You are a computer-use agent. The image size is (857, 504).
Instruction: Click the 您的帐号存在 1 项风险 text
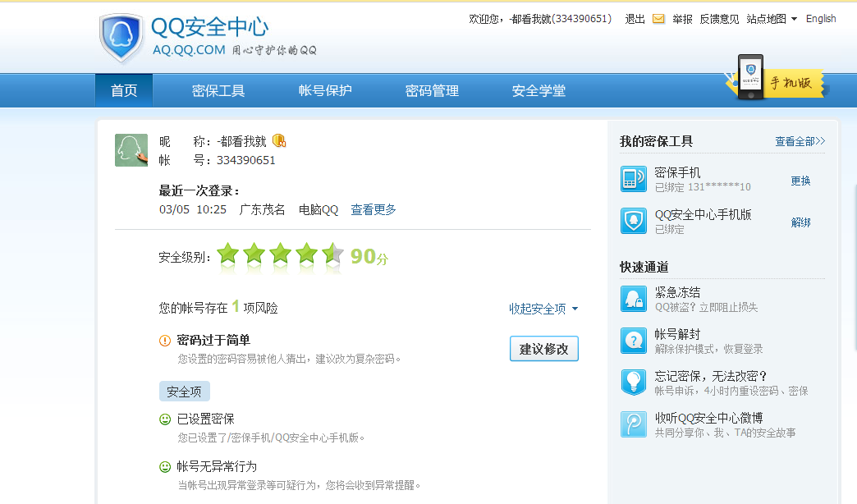pos(218,308)
